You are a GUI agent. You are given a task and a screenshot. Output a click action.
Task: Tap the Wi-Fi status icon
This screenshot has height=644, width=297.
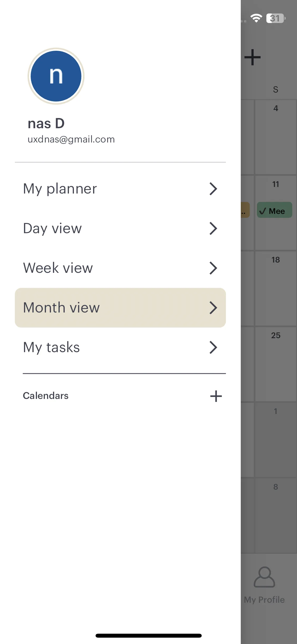coord(256,18)
